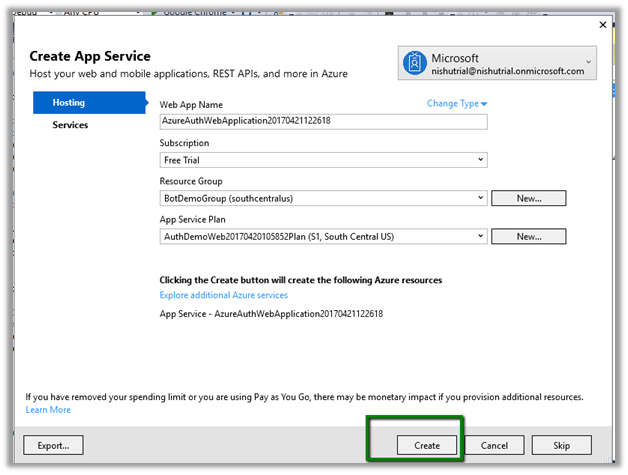628x475 pixels.
Task: Click the Create button
Action: coord(427,445)
